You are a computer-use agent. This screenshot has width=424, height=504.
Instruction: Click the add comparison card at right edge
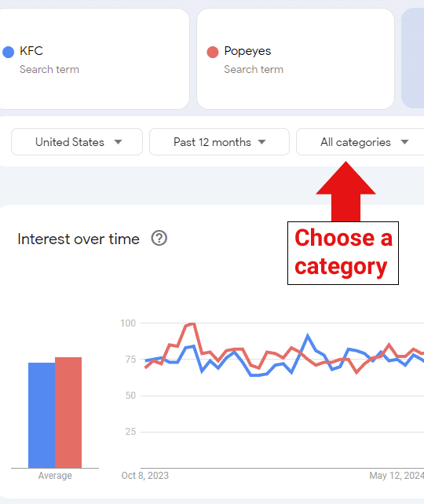(x=413, y=58)
